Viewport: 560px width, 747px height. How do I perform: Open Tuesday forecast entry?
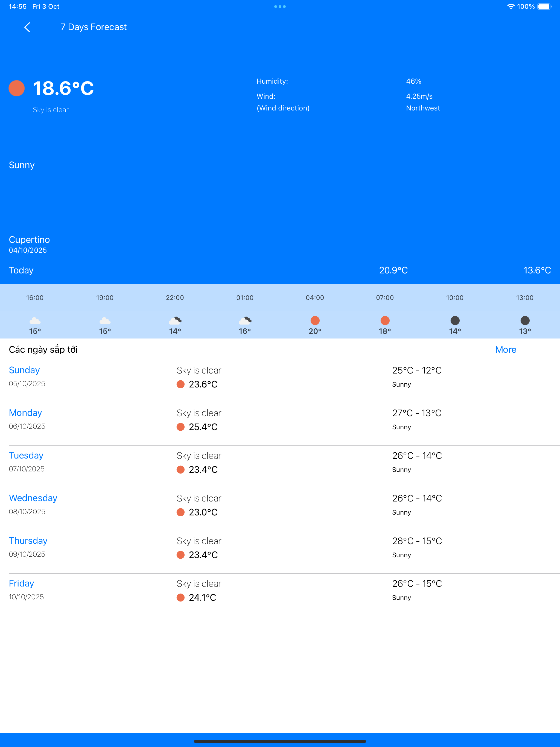pyautogui.click(x=26, y=455)
